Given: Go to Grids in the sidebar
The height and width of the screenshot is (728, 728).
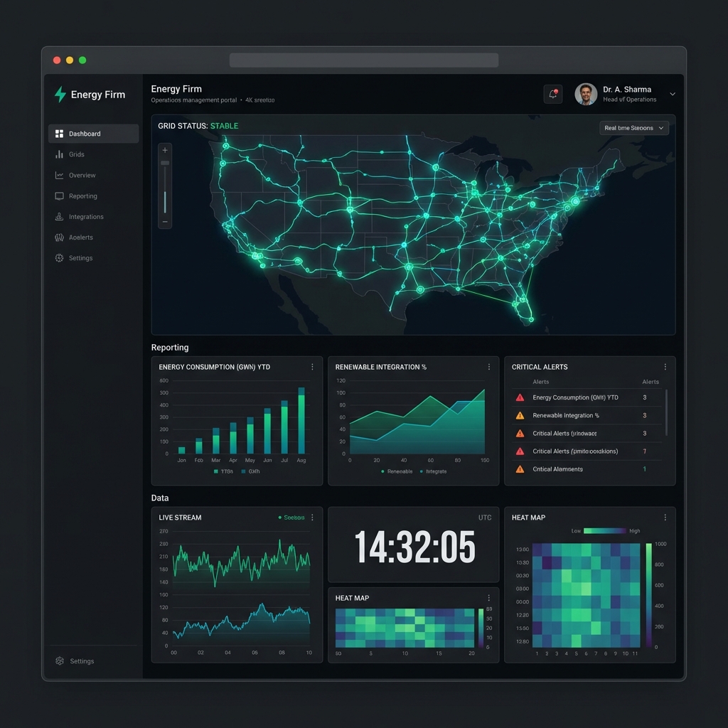Looking at the screenshot, I should click(x=76, y=154).
